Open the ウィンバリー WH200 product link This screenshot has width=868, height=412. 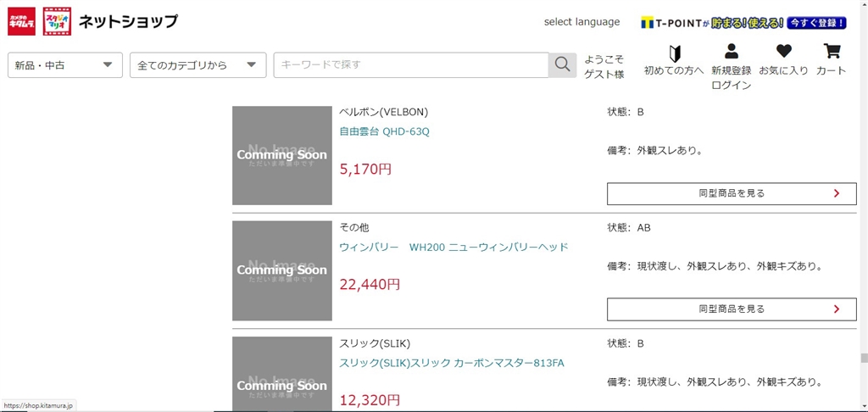pos(453,247)
